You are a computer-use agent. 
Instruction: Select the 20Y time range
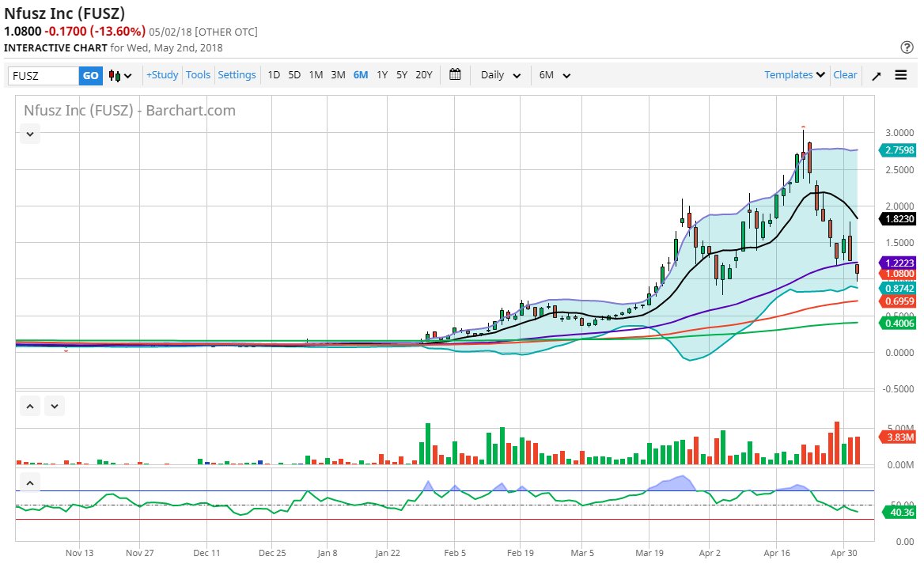click(x=424, y=75)
